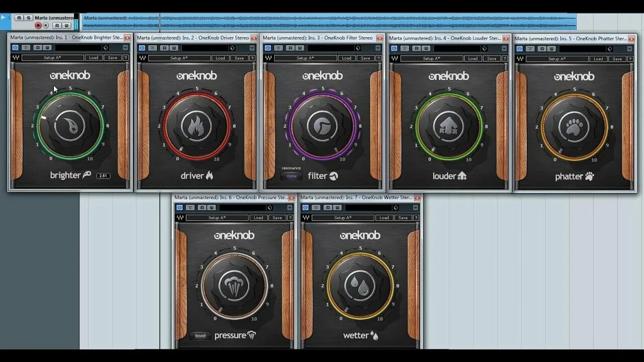The height and width of the screenshot is (362, 644).
Task: Click the boost button in Pressure plugin
Action: click(x=201, y=335)
